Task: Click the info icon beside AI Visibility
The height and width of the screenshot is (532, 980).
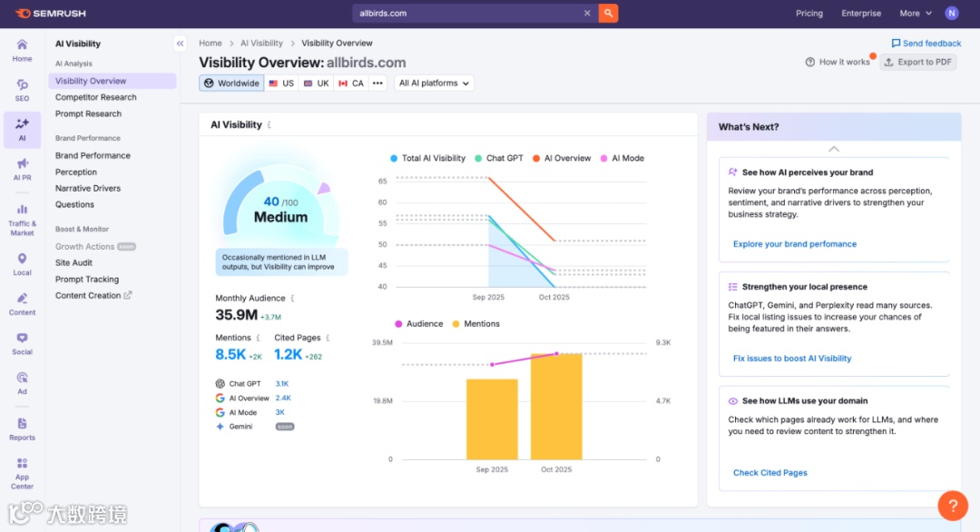Action: (269, 125)
